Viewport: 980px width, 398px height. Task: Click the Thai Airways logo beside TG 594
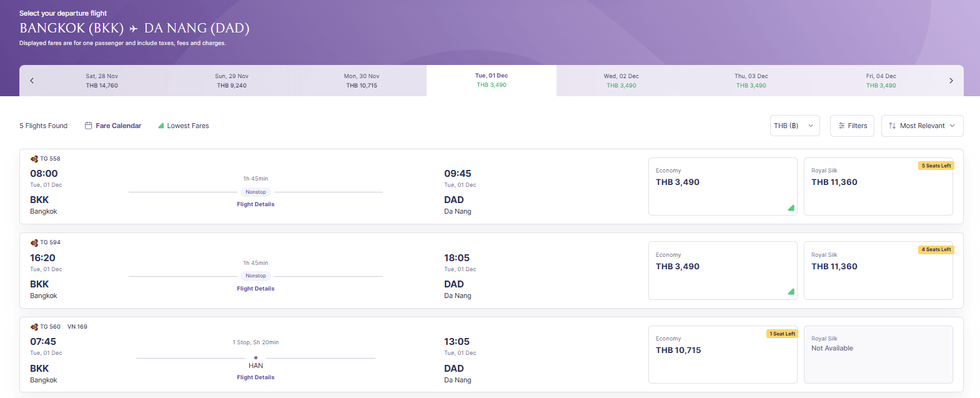(x=34, y=242)
